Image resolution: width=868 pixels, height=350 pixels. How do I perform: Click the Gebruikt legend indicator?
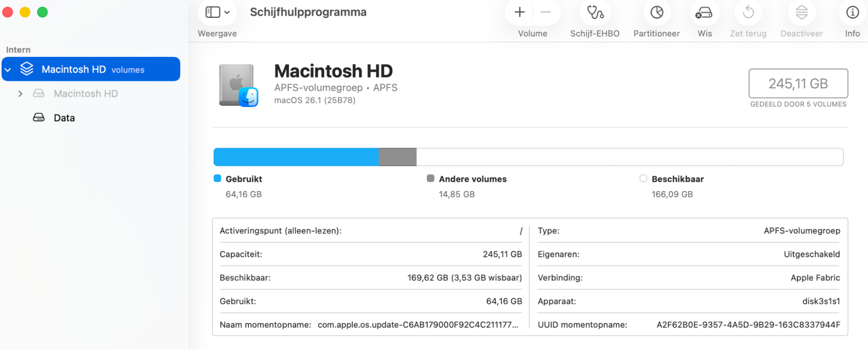(217, 178)
